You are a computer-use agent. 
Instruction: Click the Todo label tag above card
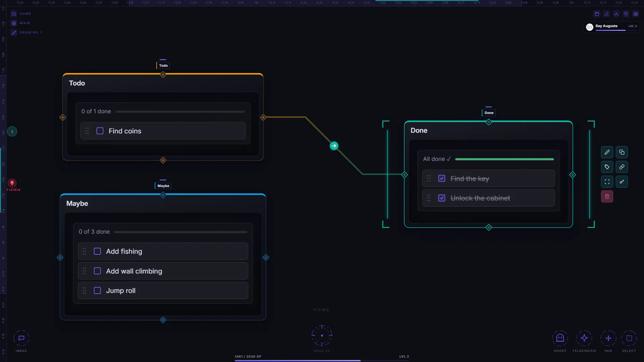[x=163, y=65]
